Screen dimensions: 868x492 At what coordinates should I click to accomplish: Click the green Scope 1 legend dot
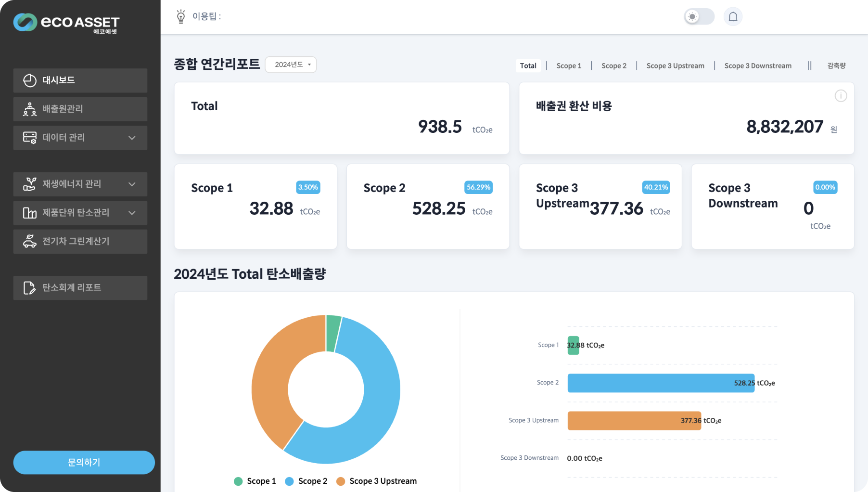pos(238,481)
